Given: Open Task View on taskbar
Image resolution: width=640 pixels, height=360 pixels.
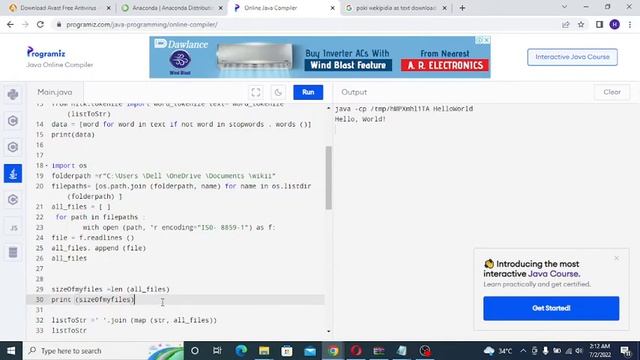Looking at the screenshot, I should point(217,351).
